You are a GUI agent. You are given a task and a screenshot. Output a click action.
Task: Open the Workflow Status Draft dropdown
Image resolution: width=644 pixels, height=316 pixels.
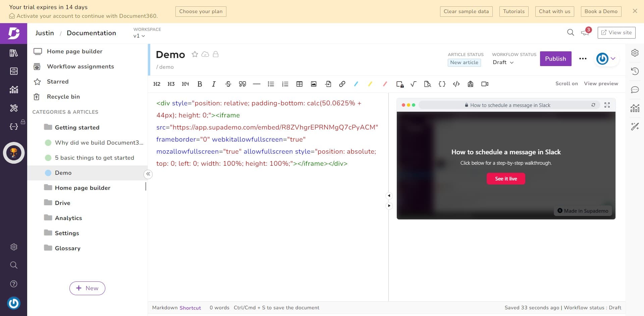click(x=503, y=62)
